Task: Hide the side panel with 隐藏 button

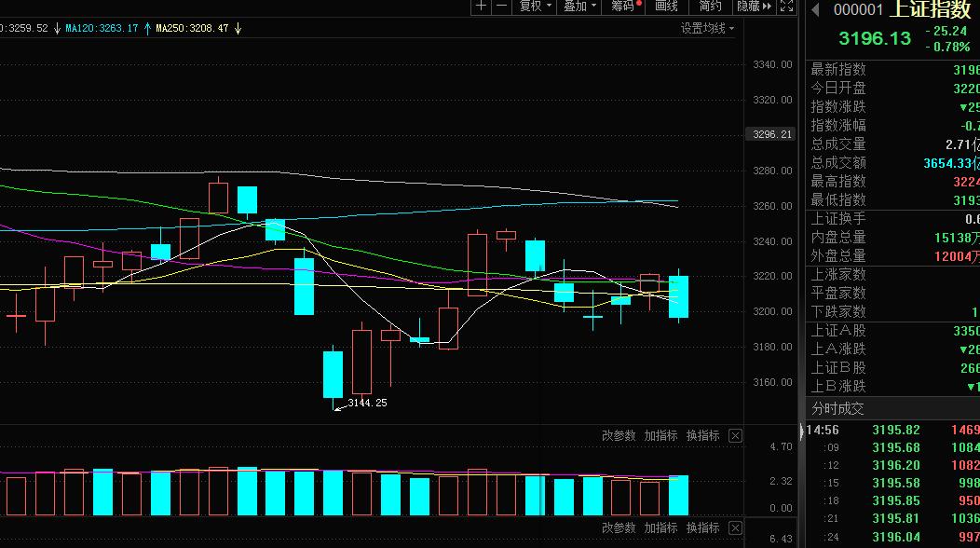Action: 754,6
